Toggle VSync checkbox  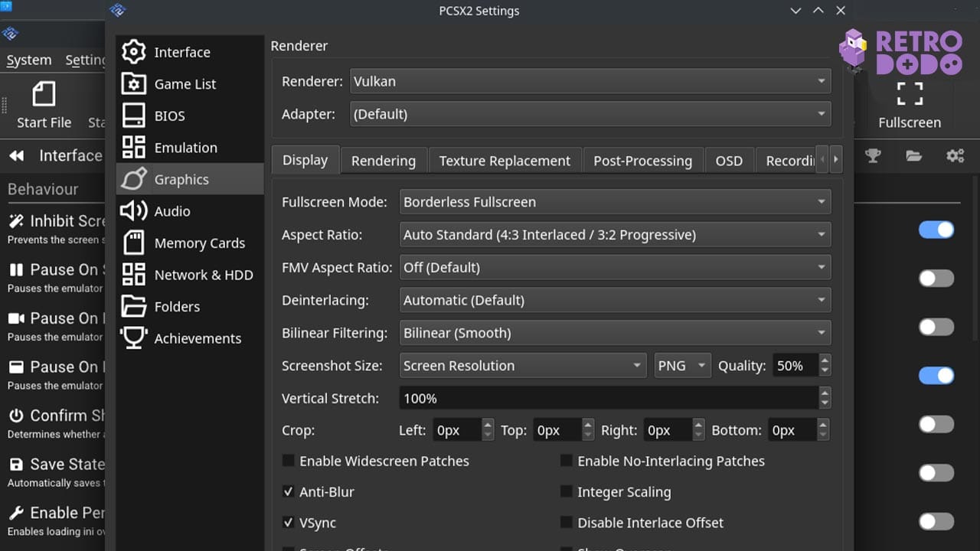tap(289, 523)
